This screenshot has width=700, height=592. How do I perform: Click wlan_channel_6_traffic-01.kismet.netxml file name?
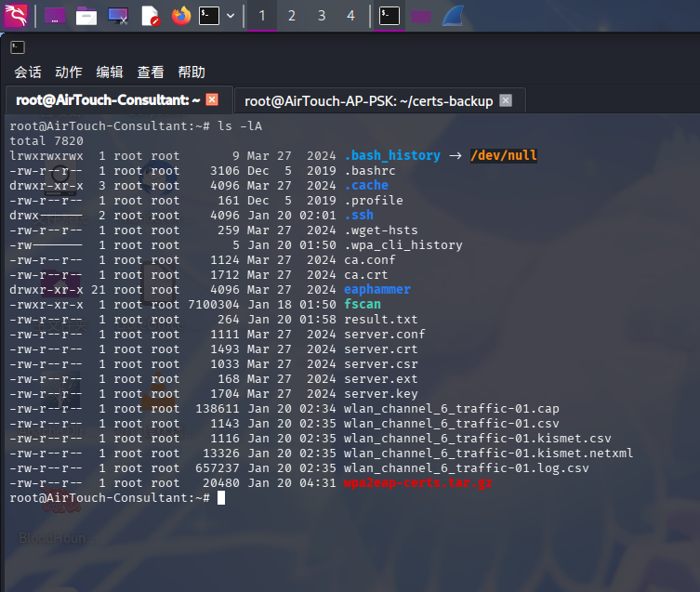[488, 454]
